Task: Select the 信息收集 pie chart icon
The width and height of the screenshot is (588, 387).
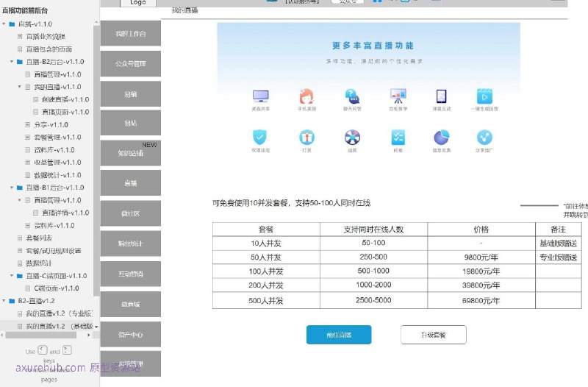Action: click(x=442, y=138)
